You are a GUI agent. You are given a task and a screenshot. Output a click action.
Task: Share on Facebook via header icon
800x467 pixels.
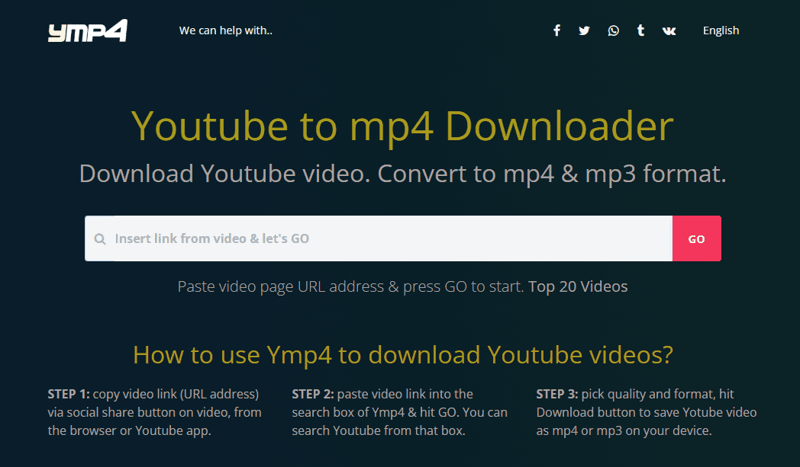[x=557, y=31]
